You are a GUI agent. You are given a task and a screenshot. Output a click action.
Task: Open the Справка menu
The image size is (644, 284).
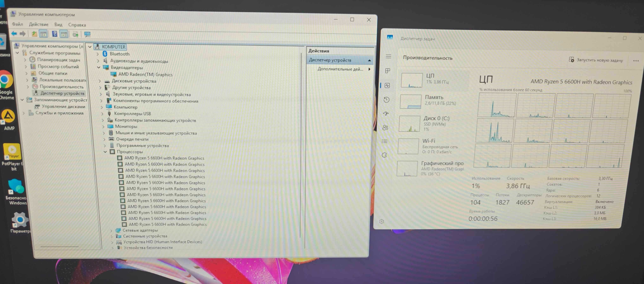click(77, 25)
